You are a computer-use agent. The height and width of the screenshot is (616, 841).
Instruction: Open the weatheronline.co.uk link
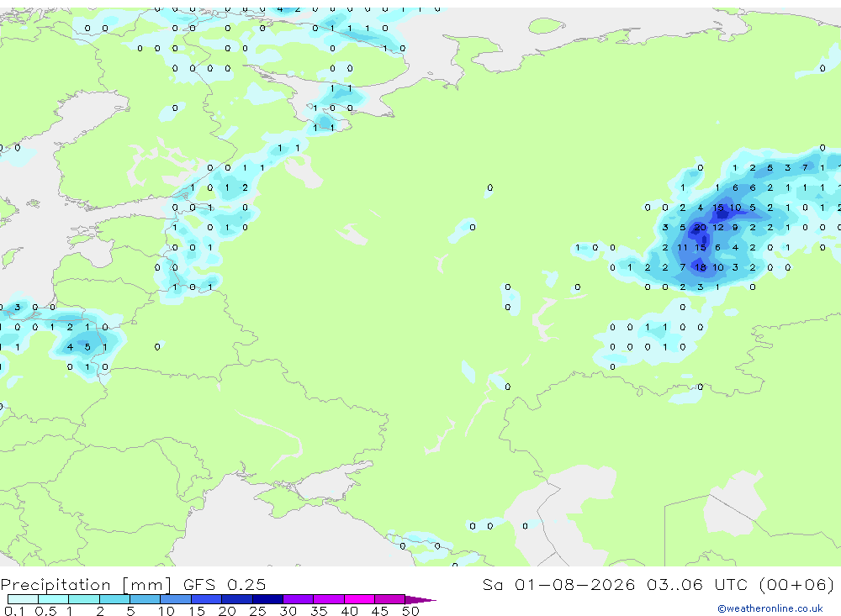click(x=770, y=608)
